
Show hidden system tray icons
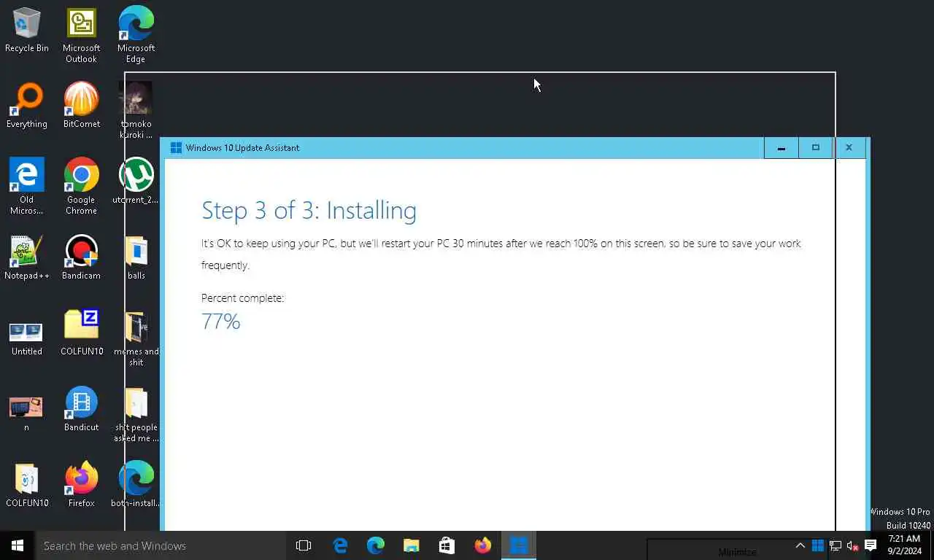[800, 545]
